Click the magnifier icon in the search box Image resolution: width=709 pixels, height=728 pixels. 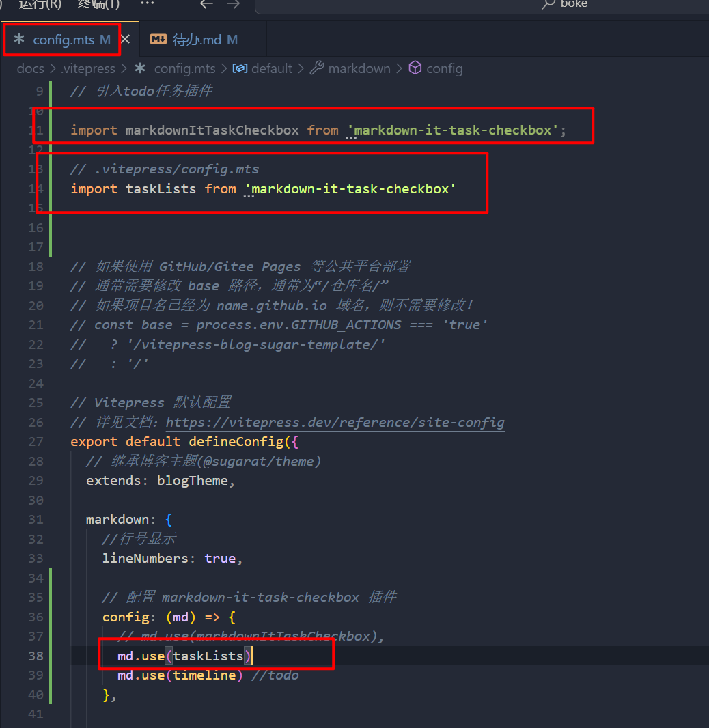click(548, 4)
